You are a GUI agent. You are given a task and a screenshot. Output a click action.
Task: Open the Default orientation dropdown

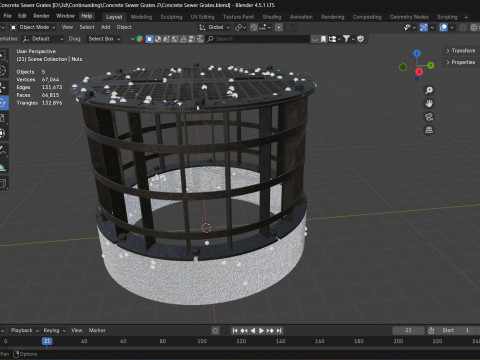pos(43,39)
